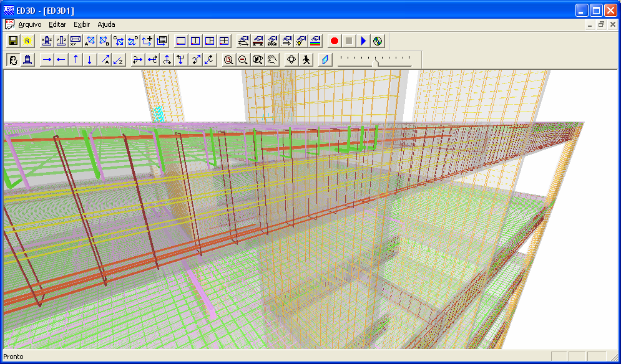
Task: Open the Editar menu
Action: point(57,24)
